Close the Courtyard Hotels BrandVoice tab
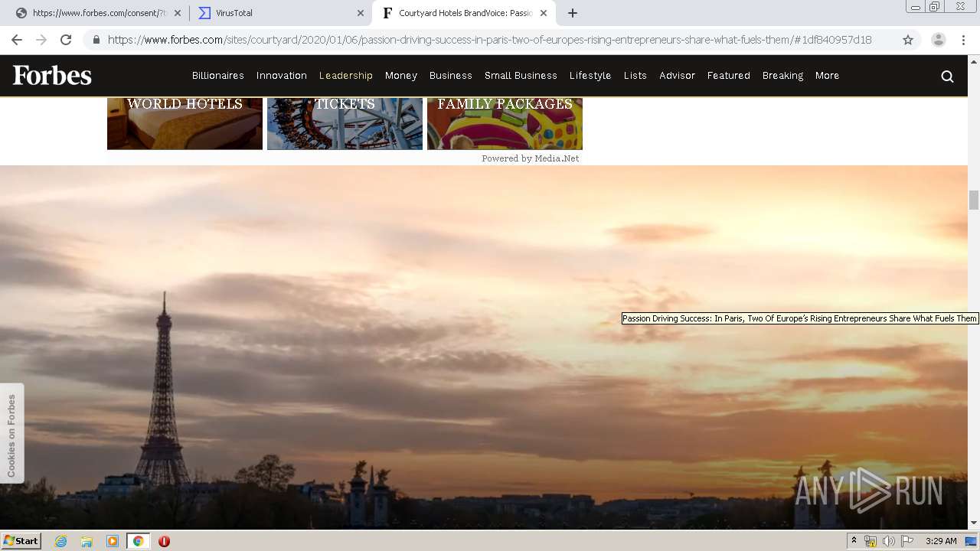This screenshot has height=551, width=980. pyautogui.click(x=543, y=13)
